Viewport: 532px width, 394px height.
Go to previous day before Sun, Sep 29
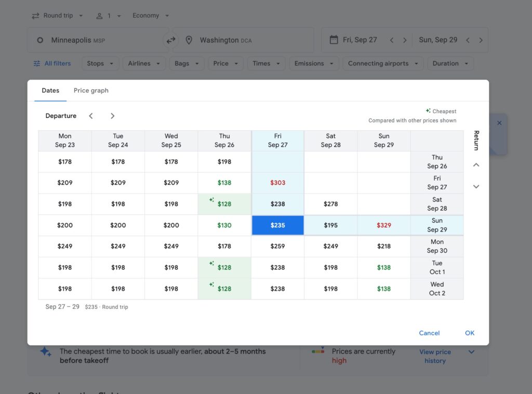click(468, 40)
